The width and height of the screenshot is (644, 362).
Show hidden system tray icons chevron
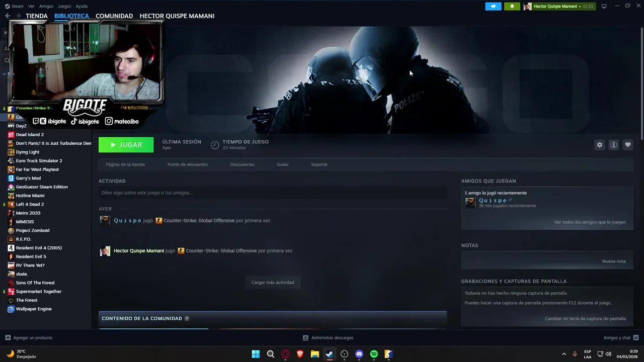(x=563, y=354)
